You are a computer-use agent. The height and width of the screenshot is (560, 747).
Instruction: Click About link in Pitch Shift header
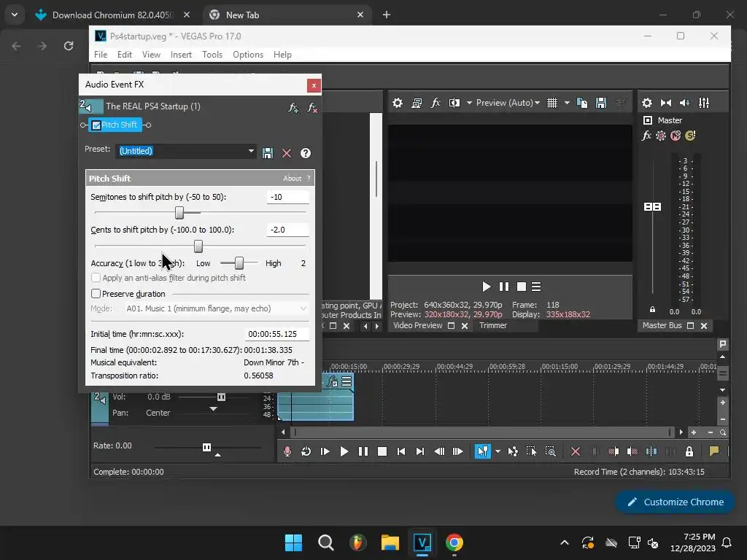coord(292,178)
